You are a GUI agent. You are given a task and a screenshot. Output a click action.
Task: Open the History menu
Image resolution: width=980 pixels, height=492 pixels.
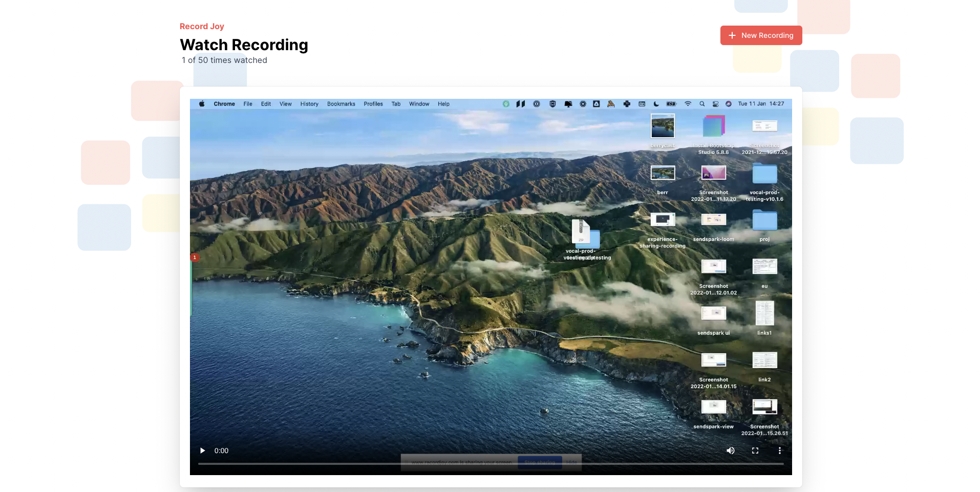pos(309,104)
